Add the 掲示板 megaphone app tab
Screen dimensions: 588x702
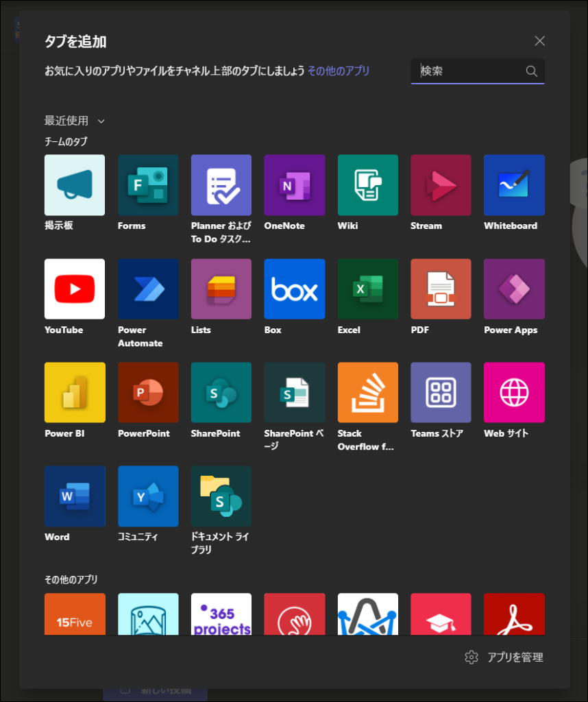(x=75, y=185)
